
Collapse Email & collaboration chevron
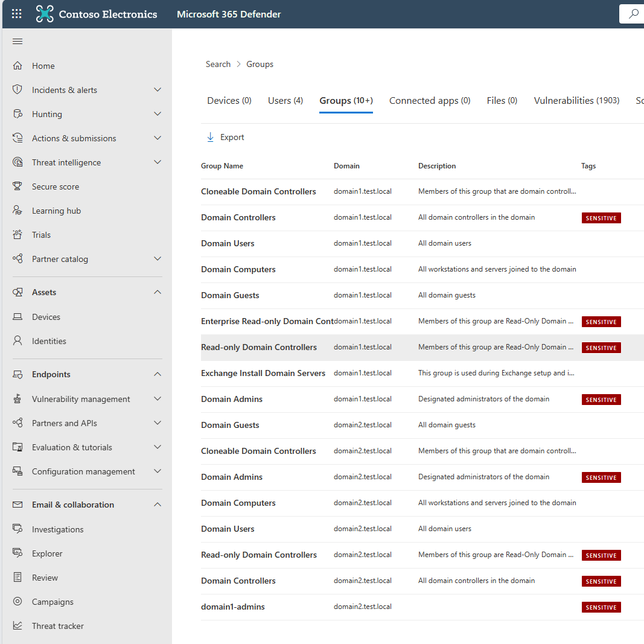click(158, 505)
